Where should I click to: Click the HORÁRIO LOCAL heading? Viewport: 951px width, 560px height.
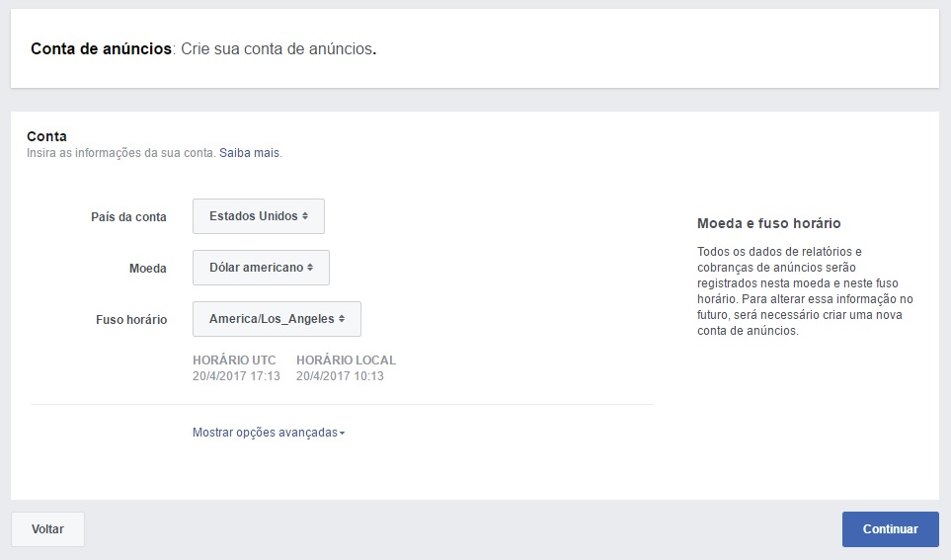click(346, 360)
